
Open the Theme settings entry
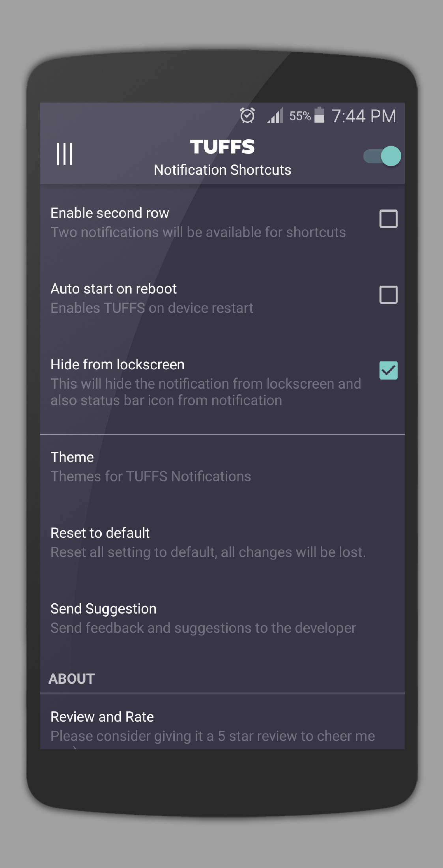[x=222, y=467]
